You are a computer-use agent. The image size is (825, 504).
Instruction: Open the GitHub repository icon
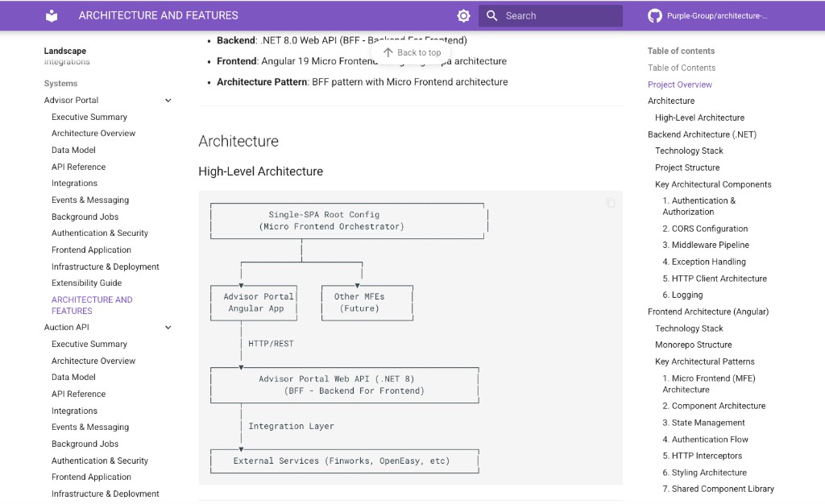pyautogui.click(x=654, y=16)
